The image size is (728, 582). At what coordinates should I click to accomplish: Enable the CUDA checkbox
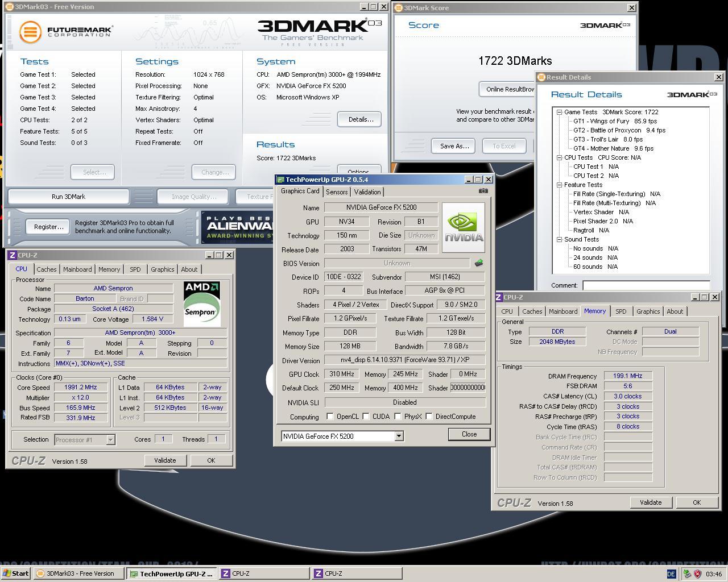[x=366, y=417]
